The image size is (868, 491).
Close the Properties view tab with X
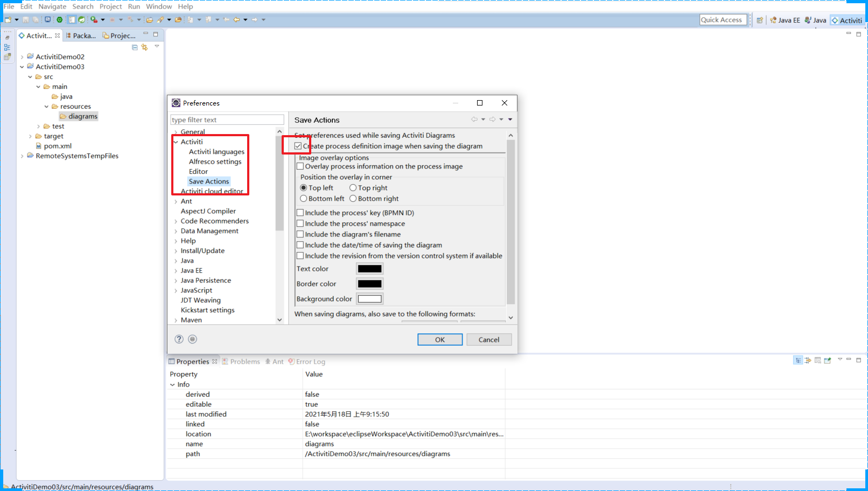coord(215,361)
